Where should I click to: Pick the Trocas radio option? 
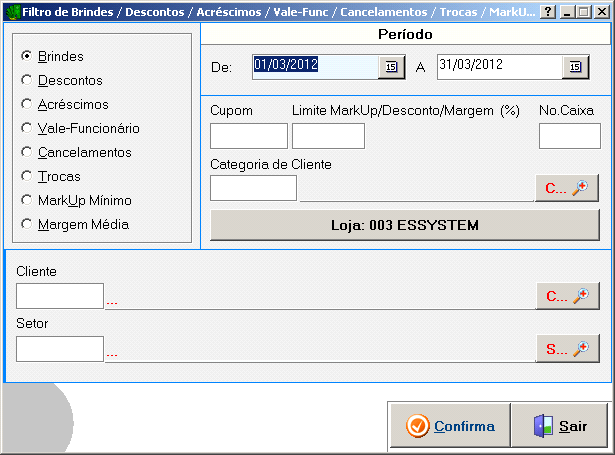click(27, 177)
